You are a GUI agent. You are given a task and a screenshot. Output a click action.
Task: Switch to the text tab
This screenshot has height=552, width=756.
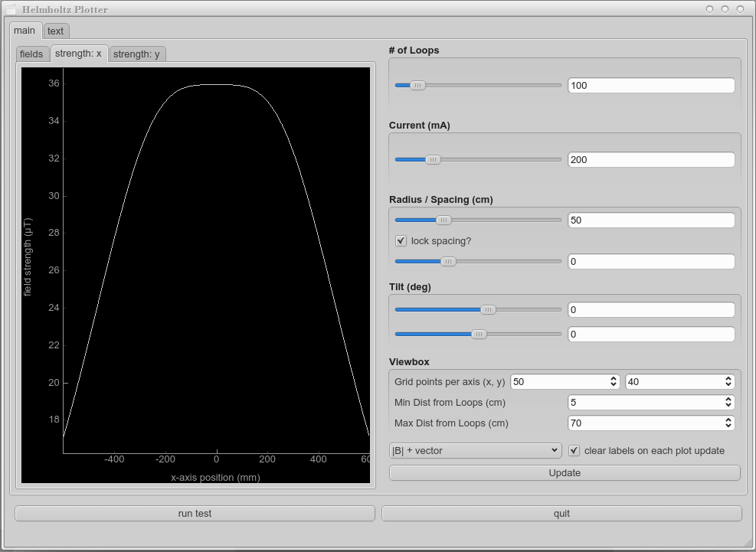[55, 31]
